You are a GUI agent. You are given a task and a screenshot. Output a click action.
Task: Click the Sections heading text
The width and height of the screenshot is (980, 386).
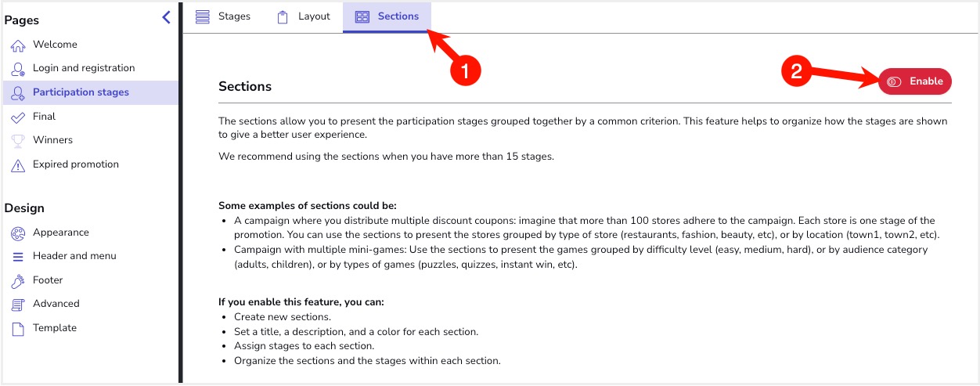tap(245, 87)
